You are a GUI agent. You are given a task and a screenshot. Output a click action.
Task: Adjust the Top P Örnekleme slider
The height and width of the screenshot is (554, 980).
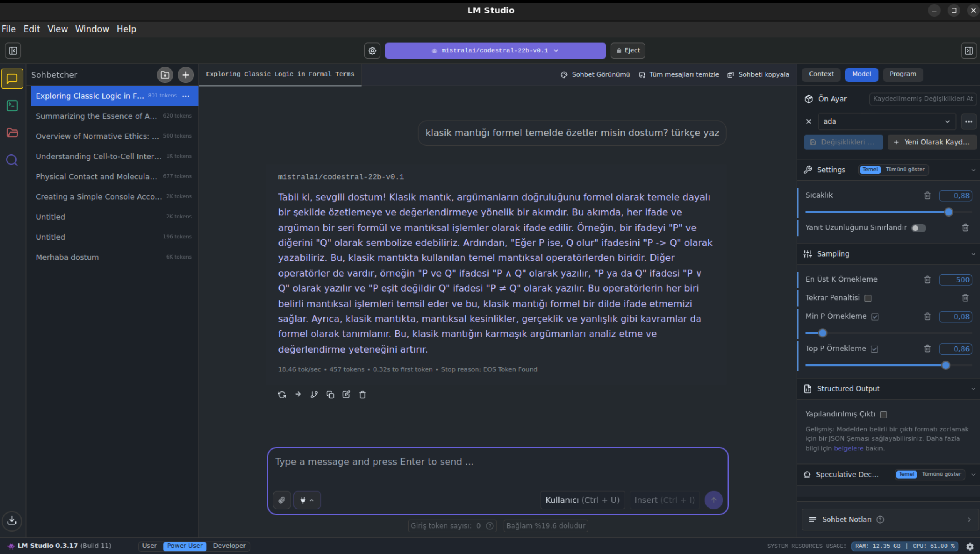(x=945, y=366)
